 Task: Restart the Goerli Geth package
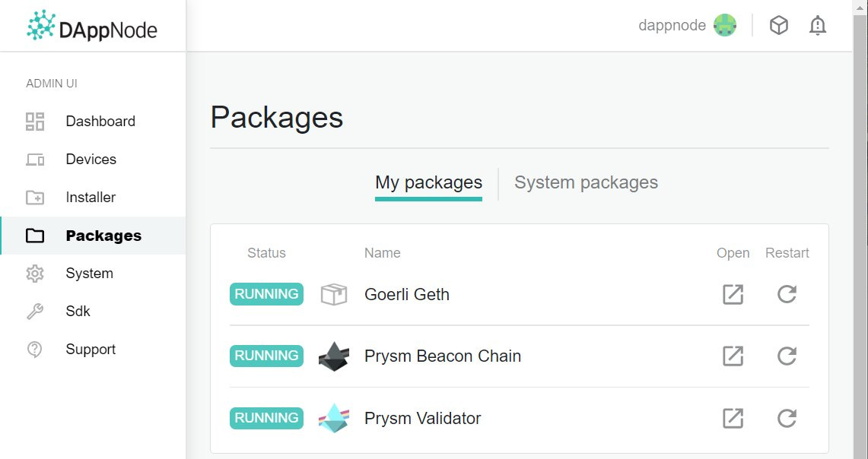click(787, 294)
